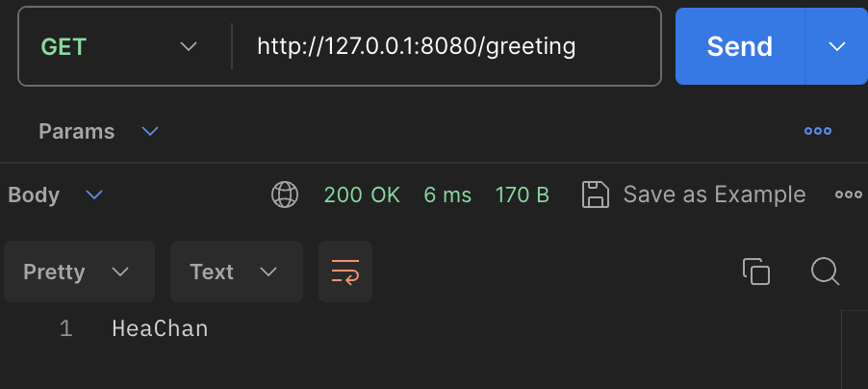
Task: Click the Save as Example floppy icon
Action: pyautogui.click(x=596, y=195)
